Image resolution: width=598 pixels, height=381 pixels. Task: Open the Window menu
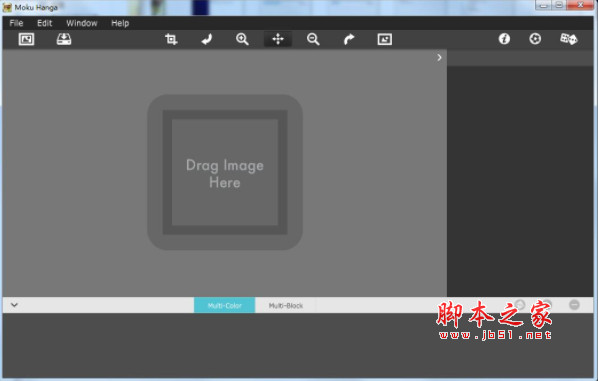tap(82, 23)
